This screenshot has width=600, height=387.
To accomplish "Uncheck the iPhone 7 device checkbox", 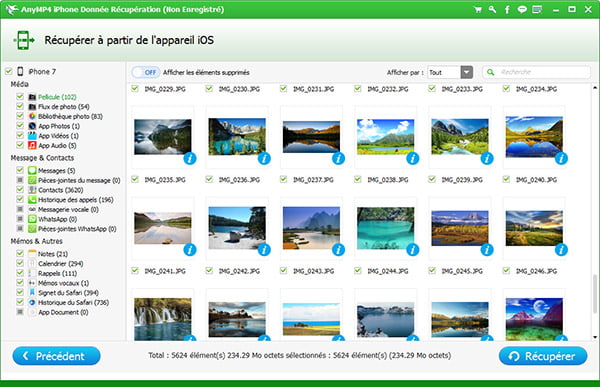I will 8,71.
